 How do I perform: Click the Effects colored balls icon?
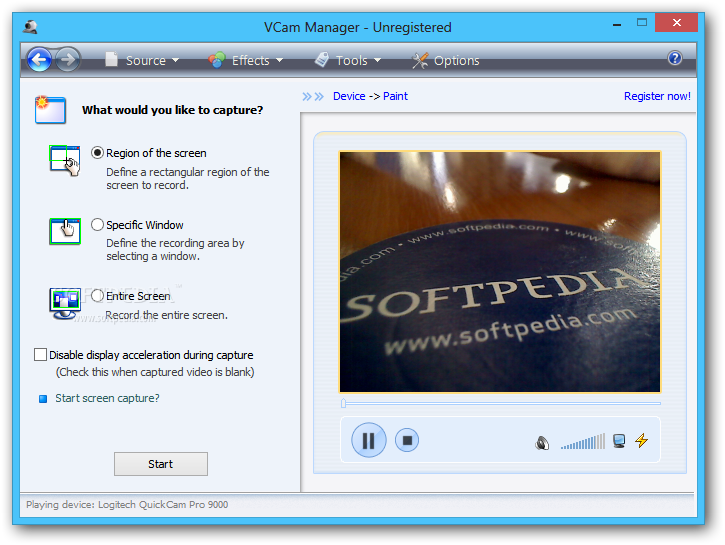click(216, 60)
